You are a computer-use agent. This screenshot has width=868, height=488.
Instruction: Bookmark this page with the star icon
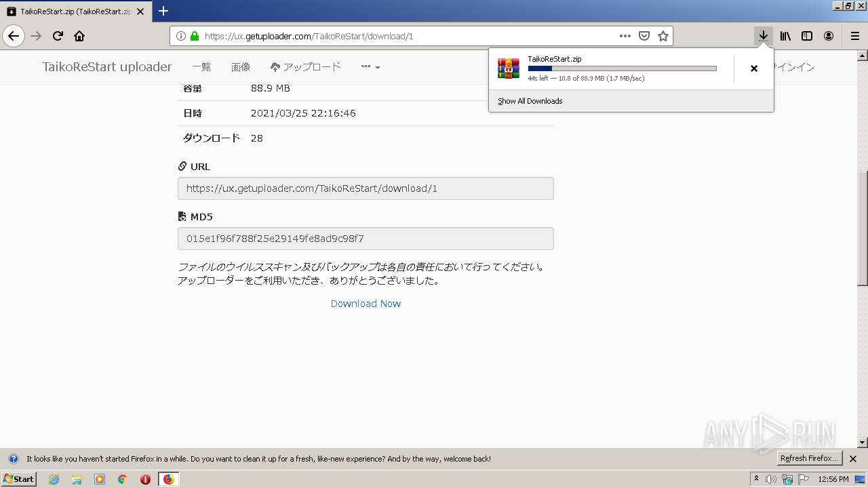pyautogui.click(x=663, y=36)
